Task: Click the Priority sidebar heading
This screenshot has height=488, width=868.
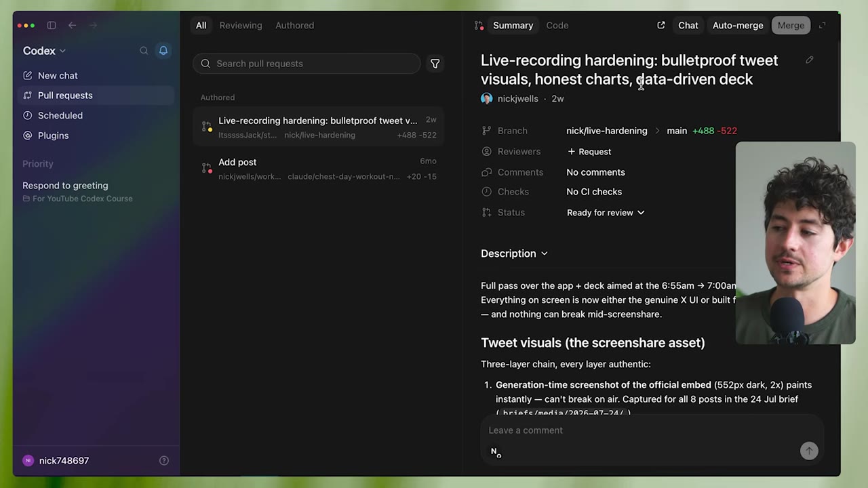Action: [38, 164]
